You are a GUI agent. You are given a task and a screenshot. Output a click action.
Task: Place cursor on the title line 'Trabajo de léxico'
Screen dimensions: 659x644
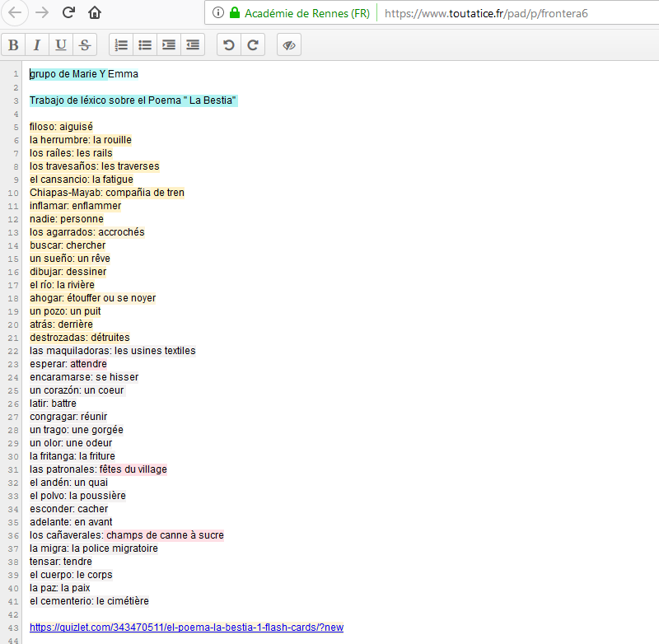133,100
